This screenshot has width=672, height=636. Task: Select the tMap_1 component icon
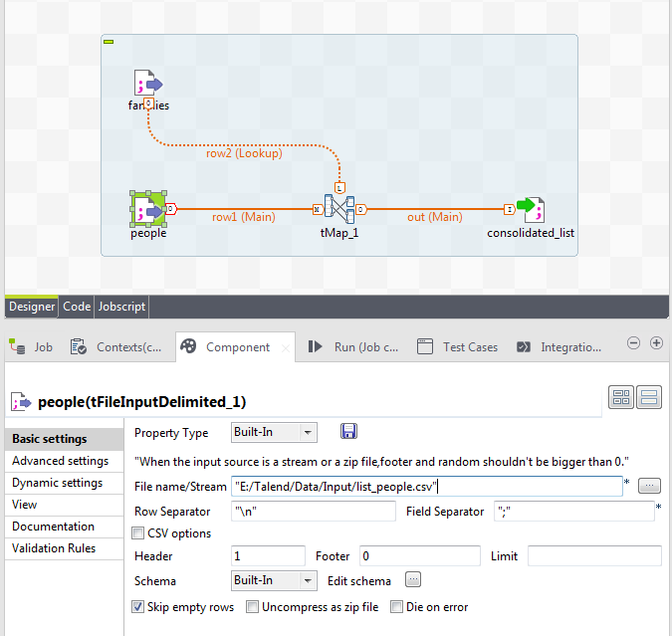pos(339,209)
